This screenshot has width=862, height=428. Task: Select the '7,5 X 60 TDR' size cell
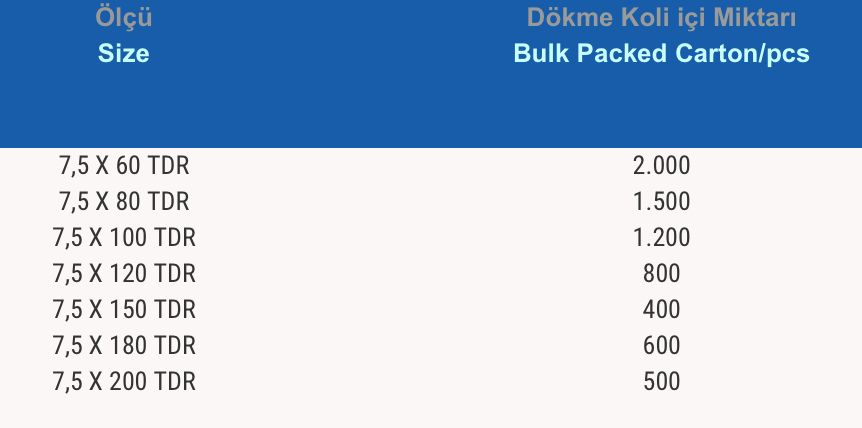(124, 166)
